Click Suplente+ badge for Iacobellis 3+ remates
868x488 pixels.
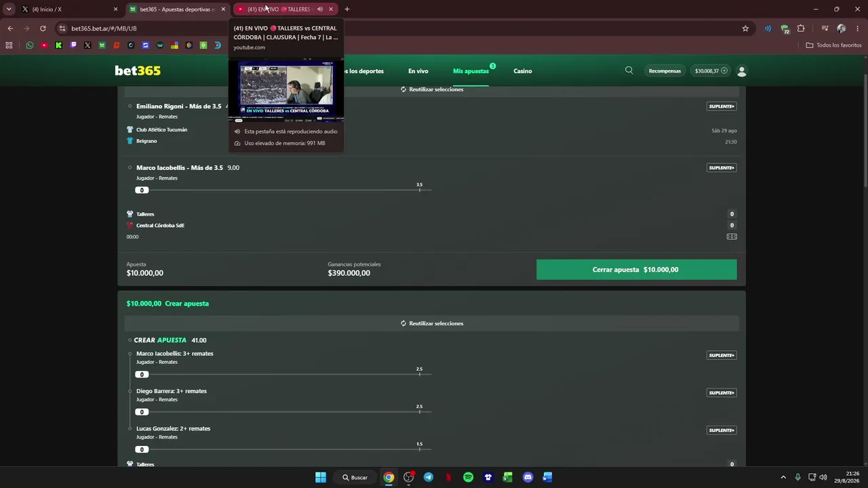coord(722,355)
